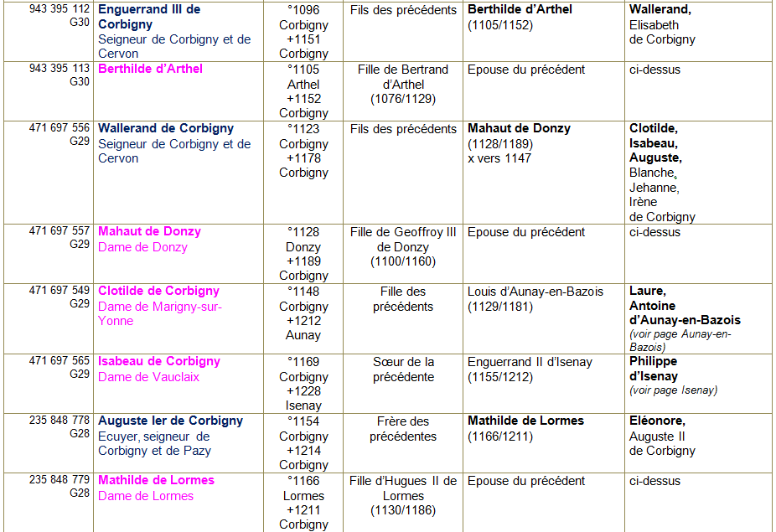
Task: Click the birth year °1148
Action: [x=303, y=291]
